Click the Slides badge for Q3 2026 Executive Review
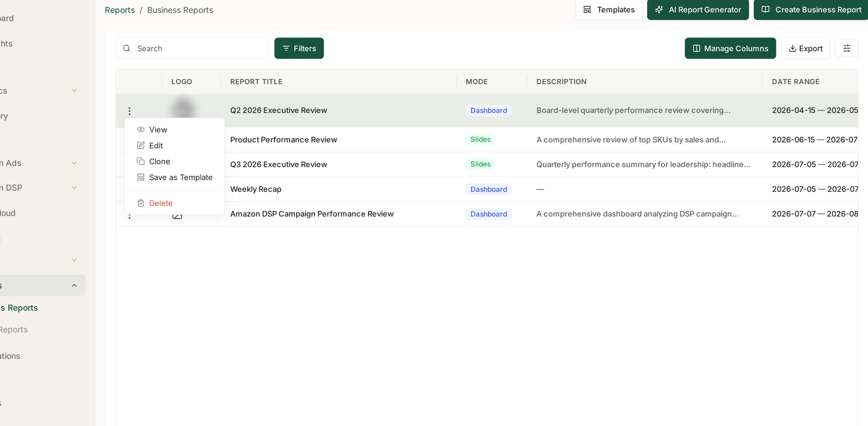This screenshot has height=426, width=868. pos(480,164)
